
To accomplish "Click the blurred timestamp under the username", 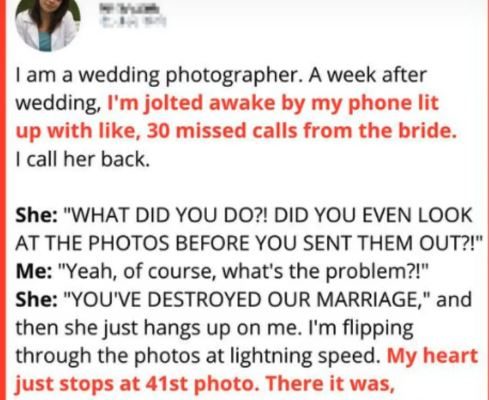I will point(133,21).
